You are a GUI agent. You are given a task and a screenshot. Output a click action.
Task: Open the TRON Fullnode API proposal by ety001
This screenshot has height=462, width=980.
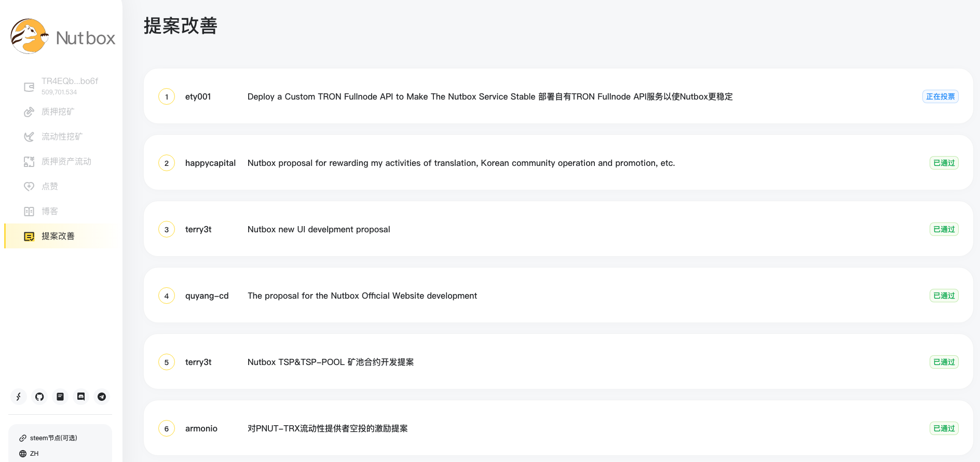coord(490,96)
